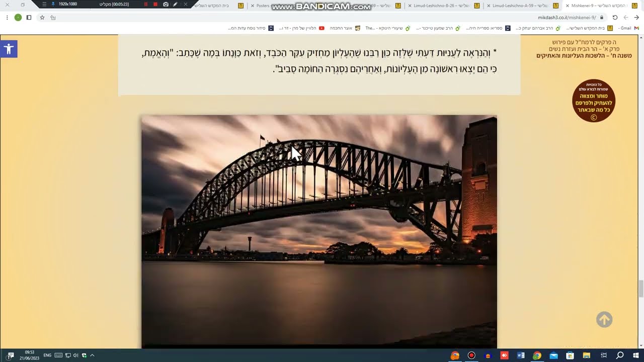View site security lock info
Screen dimensions: 644x362
(x=602, y=17)
